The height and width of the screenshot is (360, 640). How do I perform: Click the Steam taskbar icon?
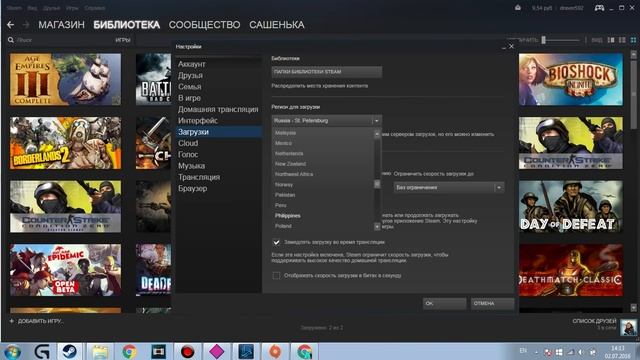[x=69, y=351]
